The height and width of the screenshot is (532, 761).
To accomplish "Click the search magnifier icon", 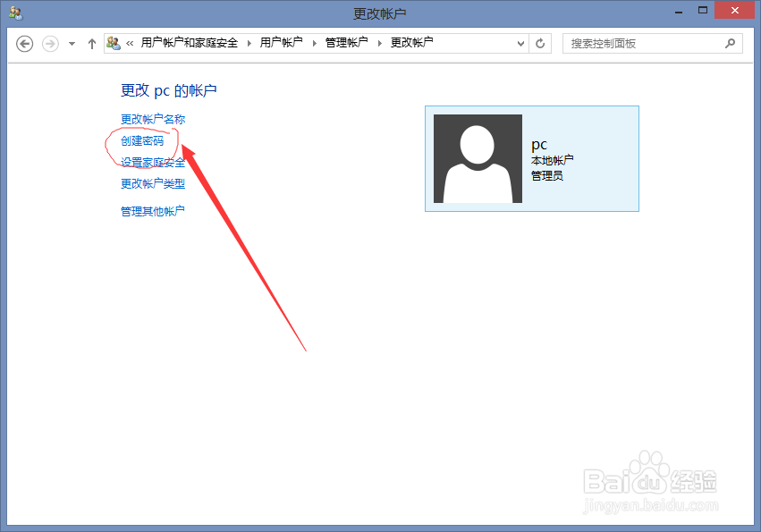I will [x=730, y=44].
